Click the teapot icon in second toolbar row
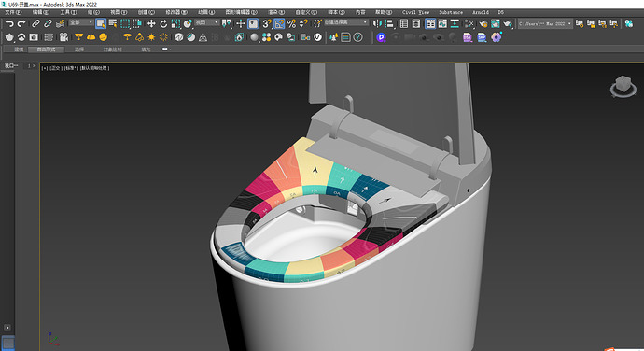This screenshot has width=644, height=351. 9,37
